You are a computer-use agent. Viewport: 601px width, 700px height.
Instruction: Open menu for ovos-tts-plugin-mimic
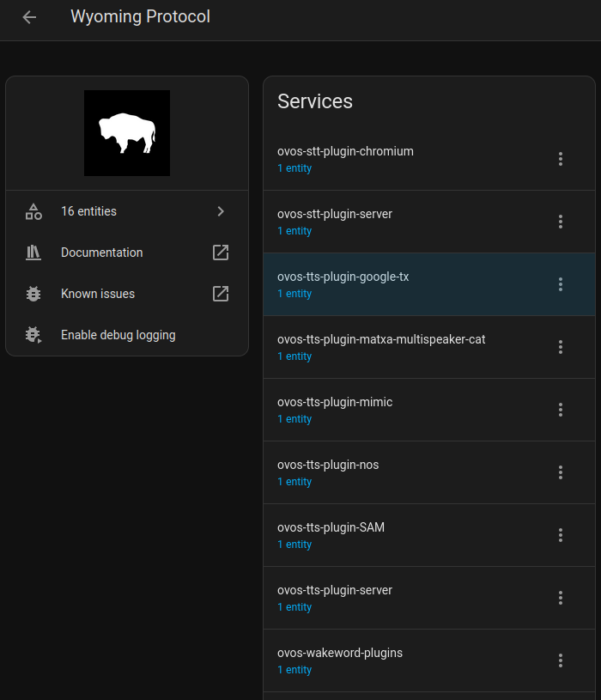click(x=561, y=410)
